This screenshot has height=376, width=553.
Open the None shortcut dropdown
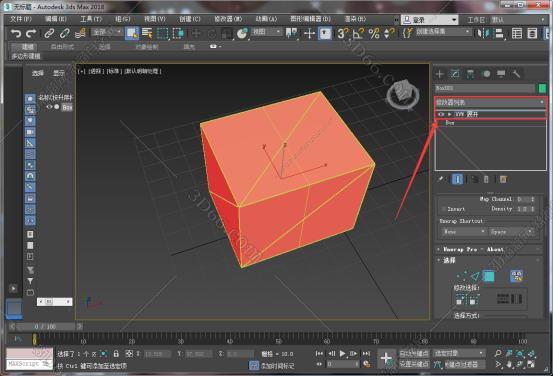[464, 232]
